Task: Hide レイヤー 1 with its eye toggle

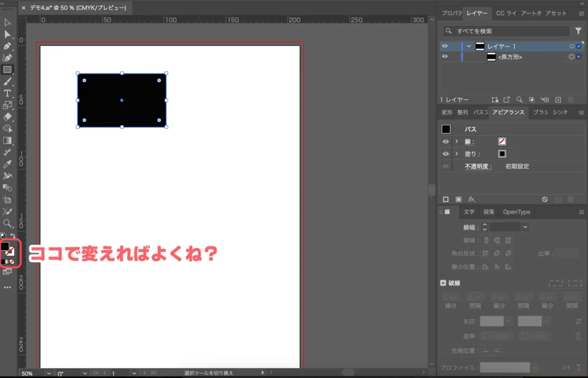Action: tap(444, 47)
